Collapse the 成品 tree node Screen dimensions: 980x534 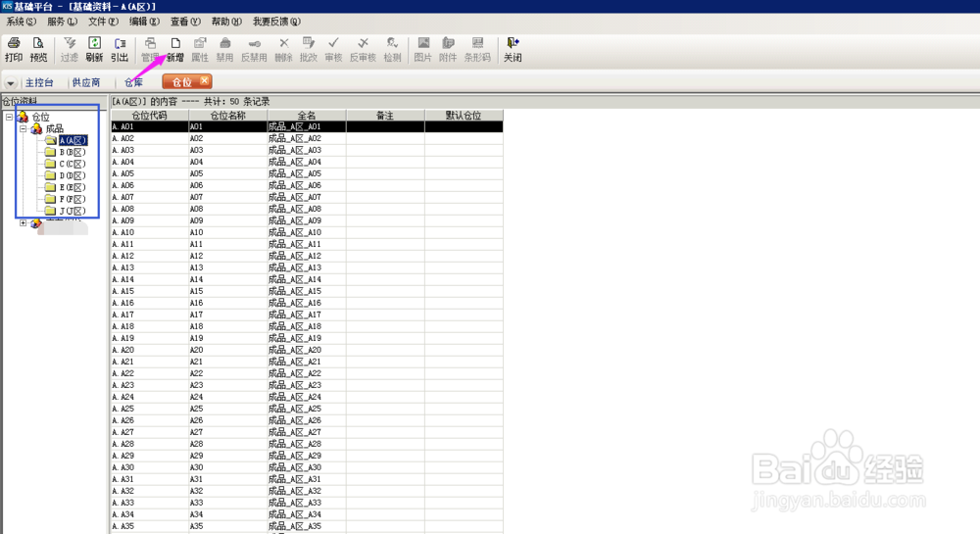[x=24, y=128]
